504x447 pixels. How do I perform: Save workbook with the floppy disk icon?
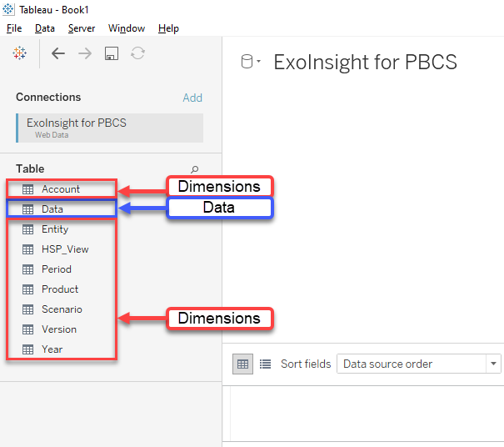112,53
